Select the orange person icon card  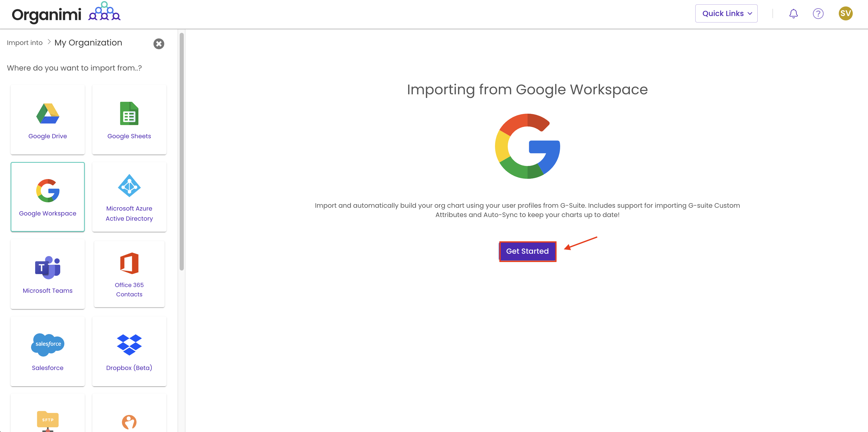click(x=129, y=413)
